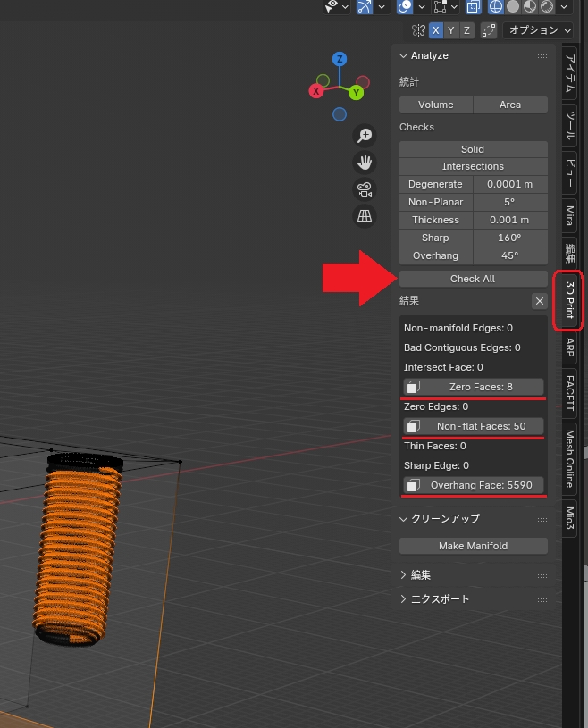Toggle the camera view icon
588x728 pixels.
click(365, 189)
